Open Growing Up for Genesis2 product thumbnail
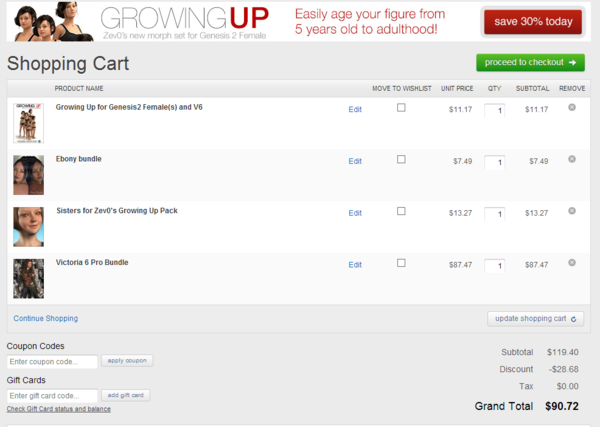This screenshot has width=600, height=427. point(29,123)
